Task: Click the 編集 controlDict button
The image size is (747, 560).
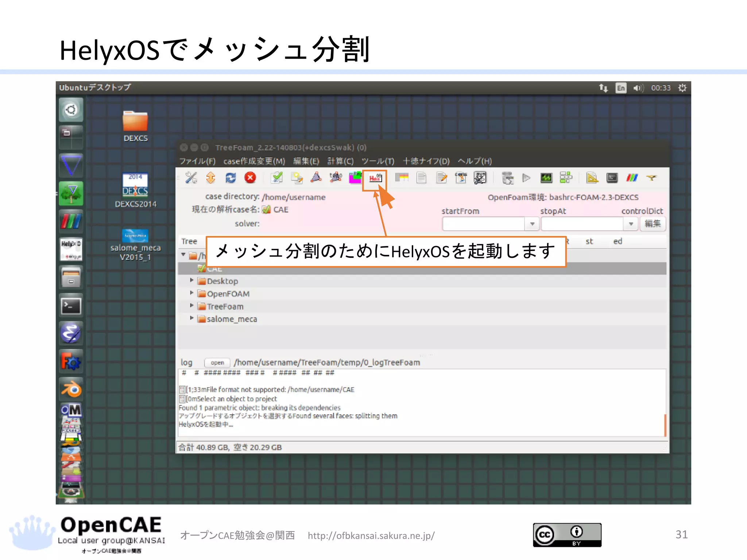Action: tap(653, 224)
